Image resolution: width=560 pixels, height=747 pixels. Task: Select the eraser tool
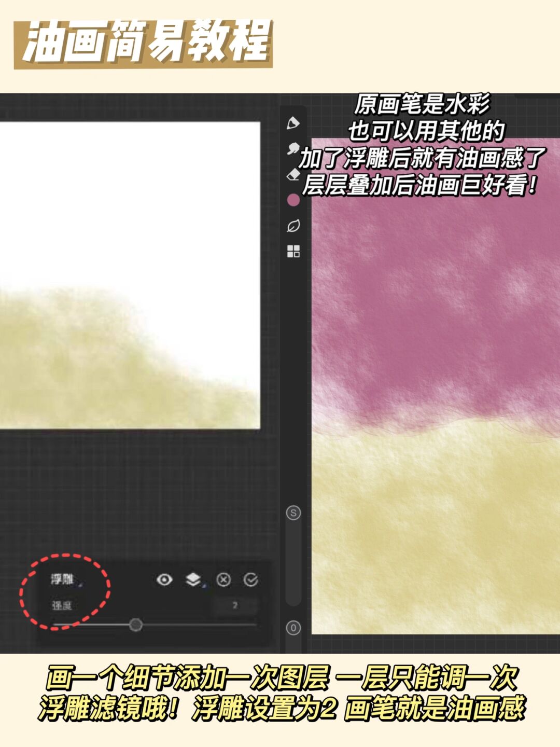click(x=293, y=175)
